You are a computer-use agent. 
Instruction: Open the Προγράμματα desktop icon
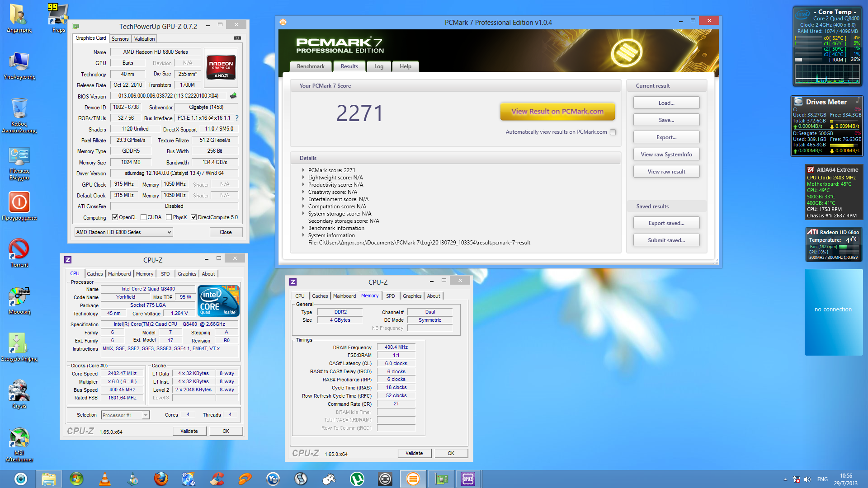(19, 206)
